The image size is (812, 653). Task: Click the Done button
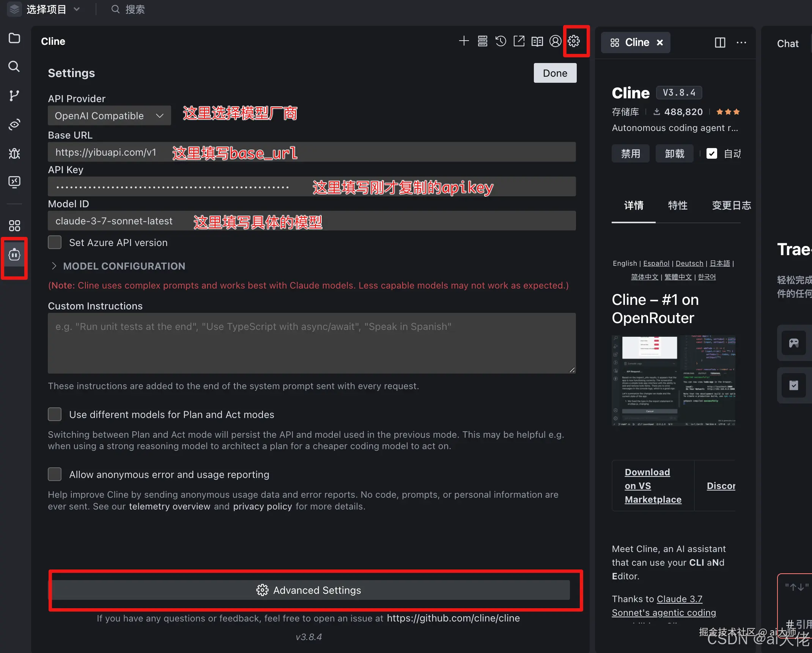pos(555,73)
